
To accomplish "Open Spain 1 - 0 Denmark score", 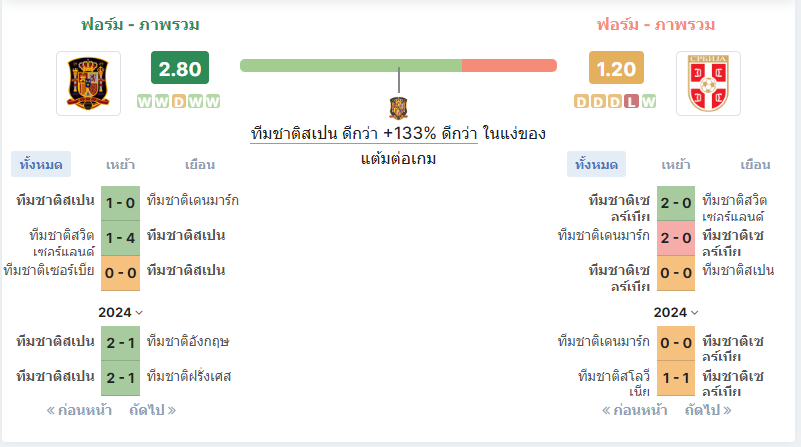I will coord(121,201).
